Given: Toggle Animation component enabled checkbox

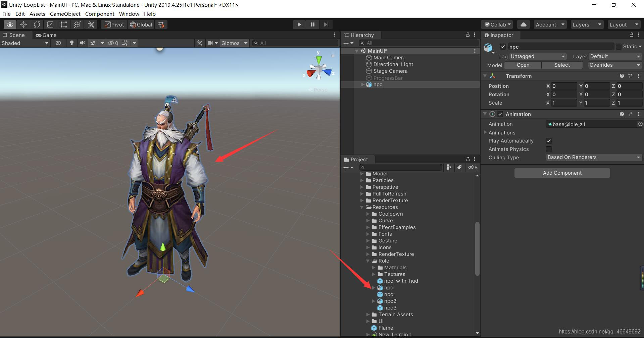Looking at the screenshot, I should (500, 114).
